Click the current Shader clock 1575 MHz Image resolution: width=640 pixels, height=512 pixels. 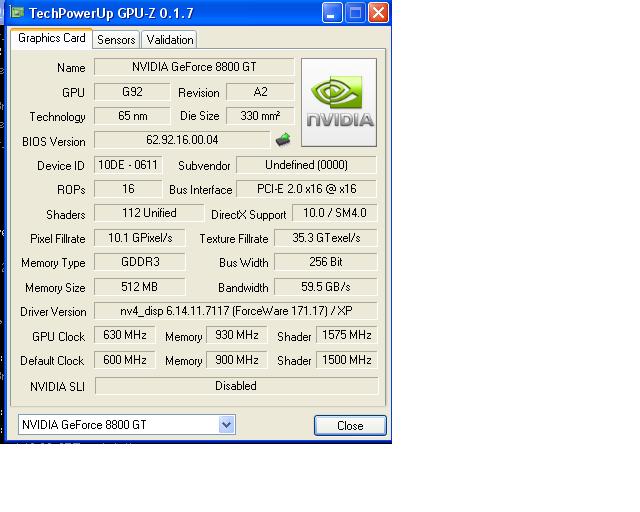pos(347,335)
